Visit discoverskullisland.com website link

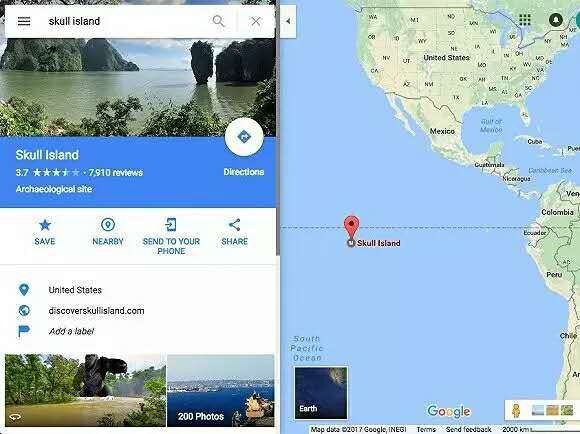coord(97,310)
